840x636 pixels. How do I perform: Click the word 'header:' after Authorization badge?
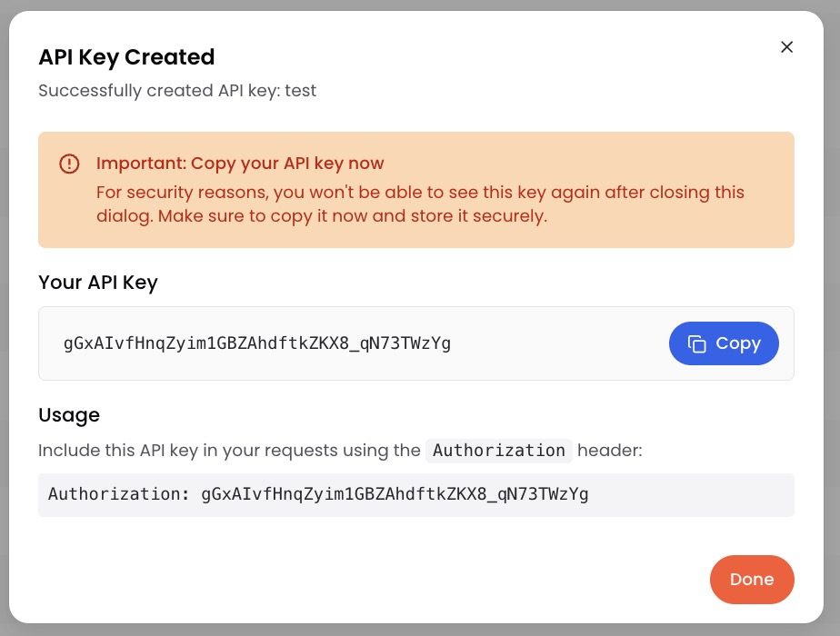pos(610,451)
